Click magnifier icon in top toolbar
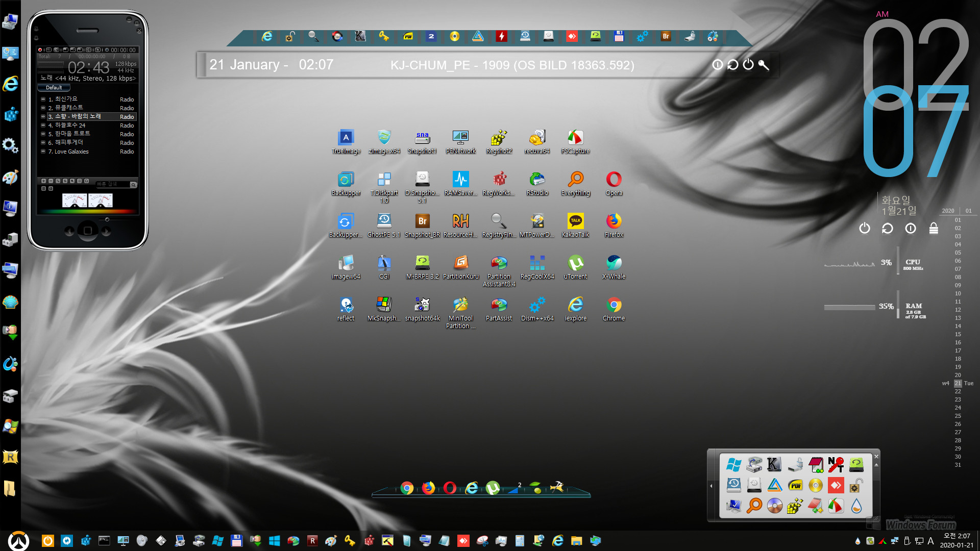The height and width of the screenshot is (551, 980). 313,36
